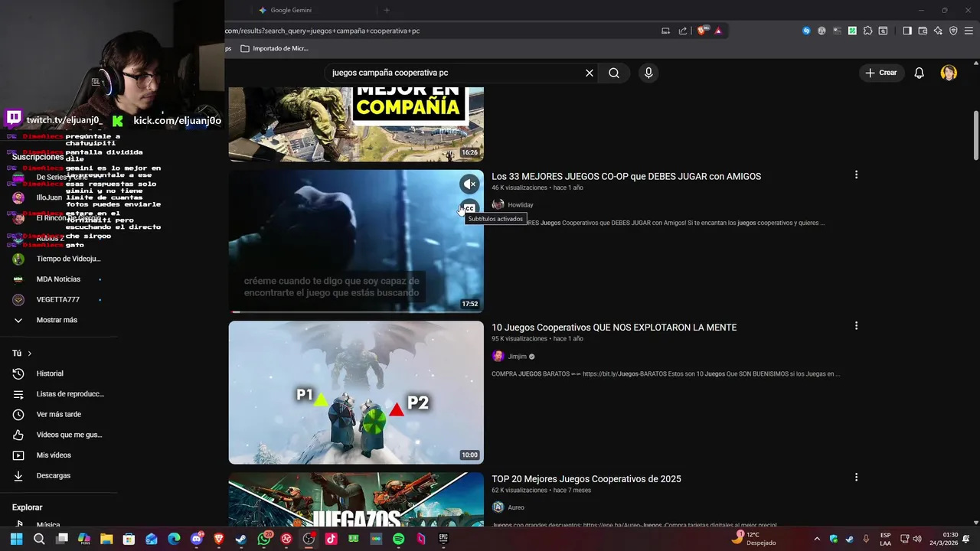Open Los 33 MEJORES JUEGOS CO-OP video title
The height and width of the screenshot is (551, 980).
(x=626, y=176)
